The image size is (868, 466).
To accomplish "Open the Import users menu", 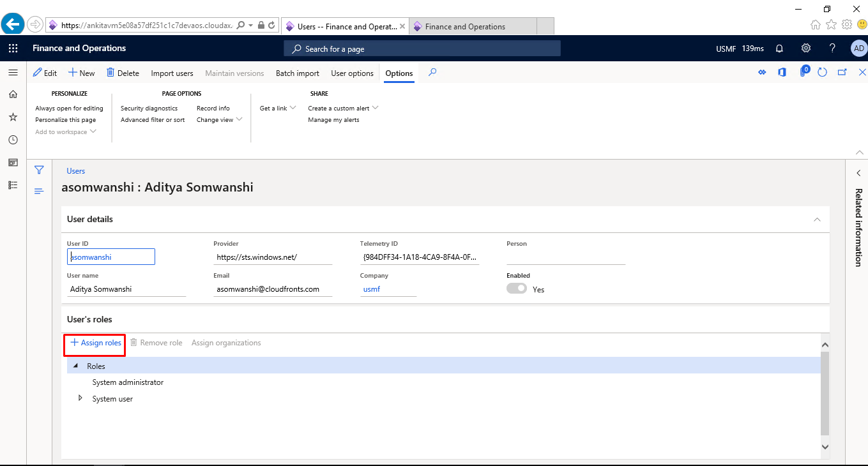I will click(172, 73).
